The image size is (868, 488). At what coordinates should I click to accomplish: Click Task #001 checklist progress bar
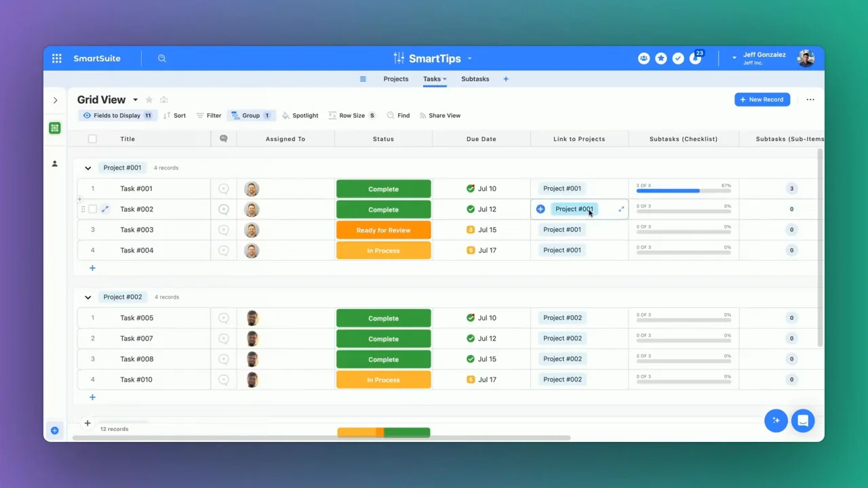coord(684,190)
